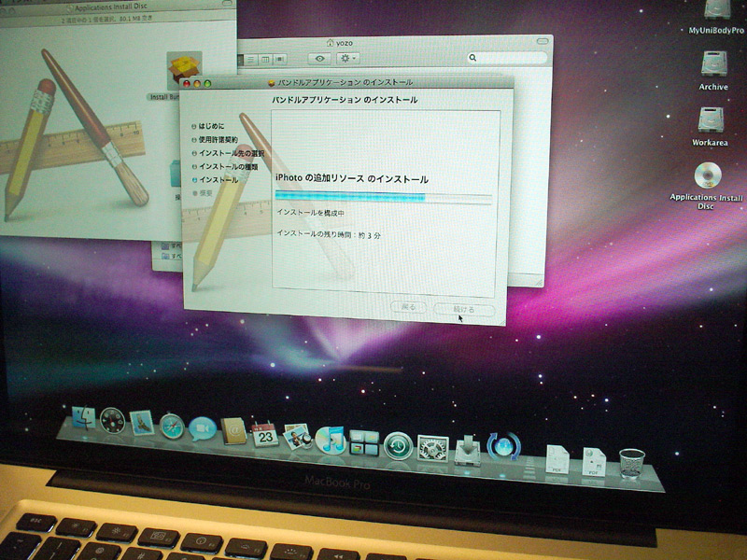Image resolution: width=747 pixels, height=560 pixels.
Task: Open the Mail stamp icon in Dock
Action: [142, 423]
